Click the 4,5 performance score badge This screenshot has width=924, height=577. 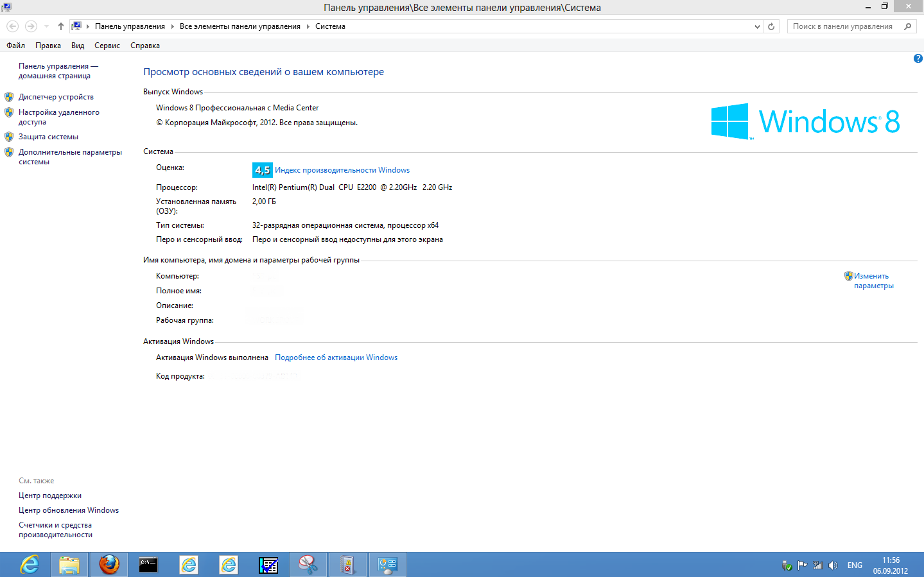pos(262,170)
